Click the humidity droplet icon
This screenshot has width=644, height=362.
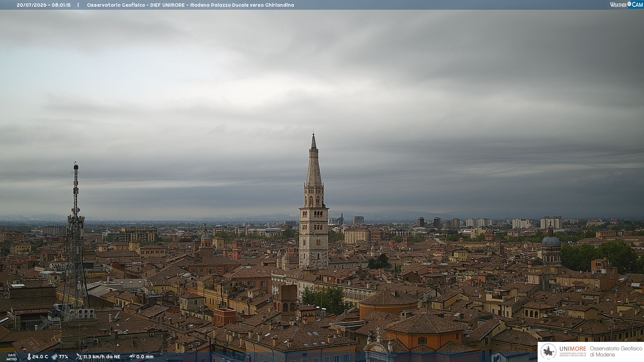coord(54,357)
